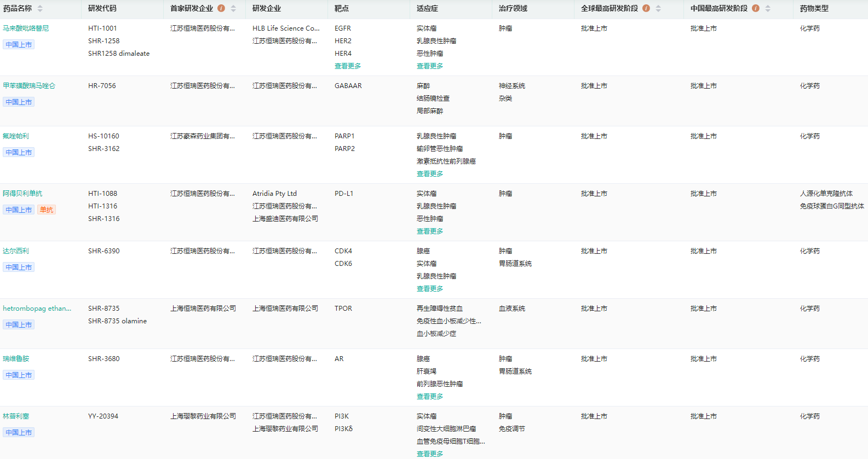Show more indications for 氟唑帕利
The image size is (868, 459).
point(430,174)
